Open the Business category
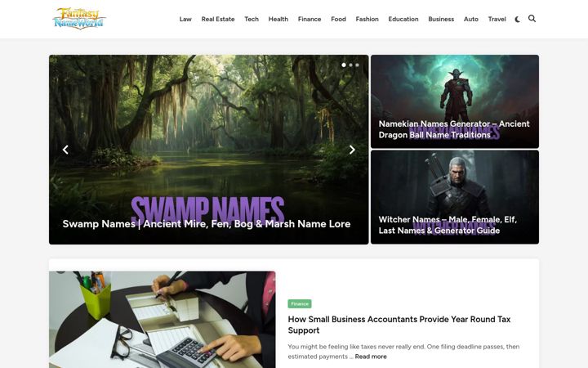 coord(441,19)
